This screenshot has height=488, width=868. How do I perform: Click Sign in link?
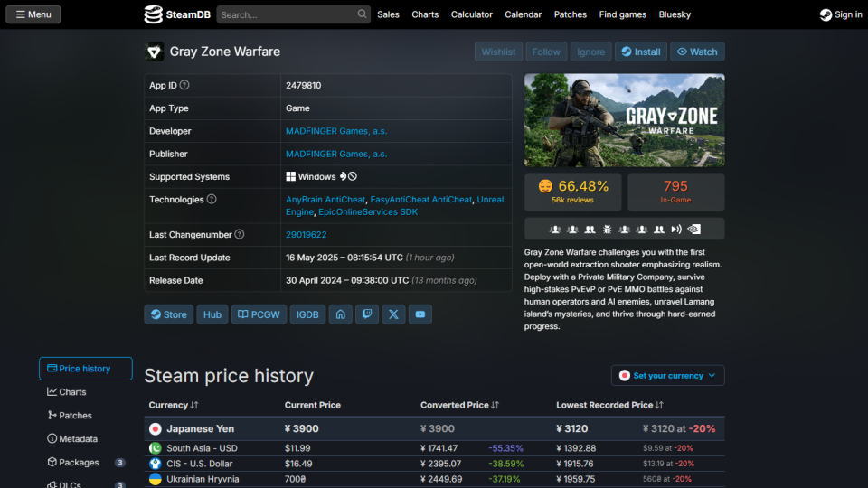pos(841,15)
